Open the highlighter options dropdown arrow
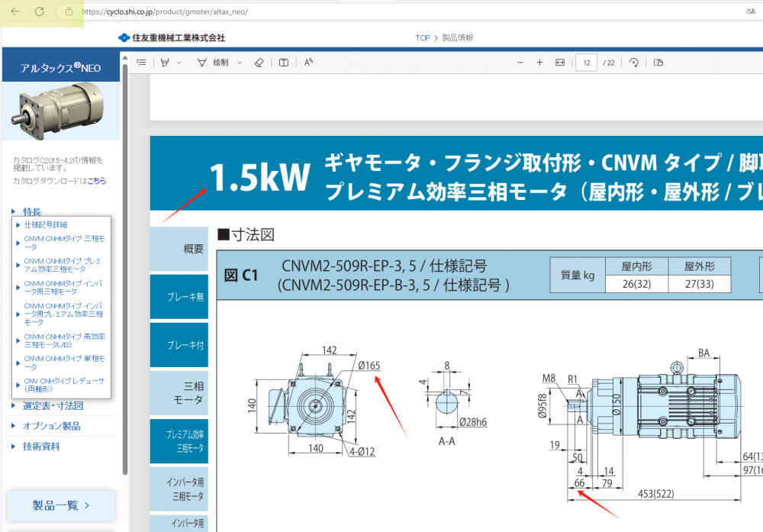The height and width of the screenshot is (532, 763). coord(179,63)
